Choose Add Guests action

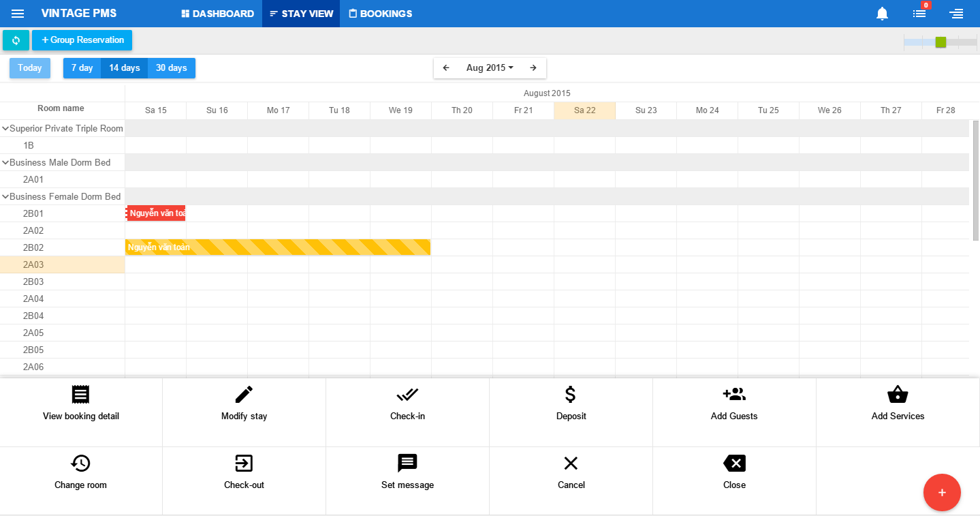click(734, 404)
